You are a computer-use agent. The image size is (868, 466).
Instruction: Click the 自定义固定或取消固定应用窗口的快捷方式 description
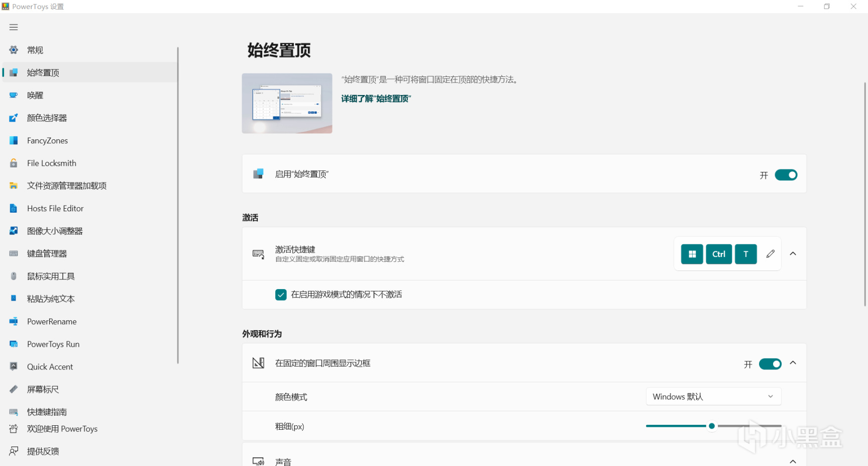pos(340,259)
